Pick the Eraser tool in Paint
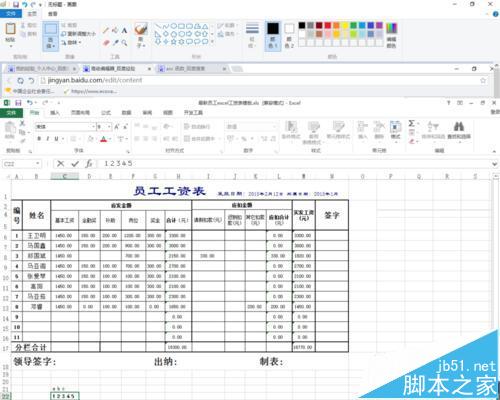Viewport: 500px width, 400px height. coord(106,43)
